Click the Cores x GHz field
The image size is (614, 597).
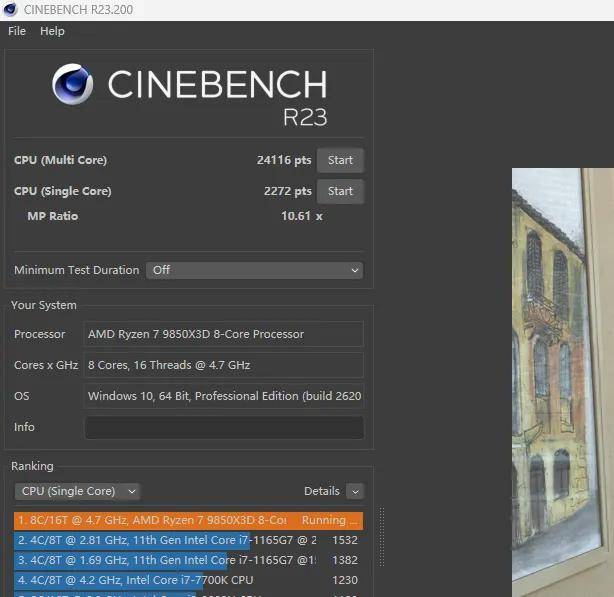[224, 365]
